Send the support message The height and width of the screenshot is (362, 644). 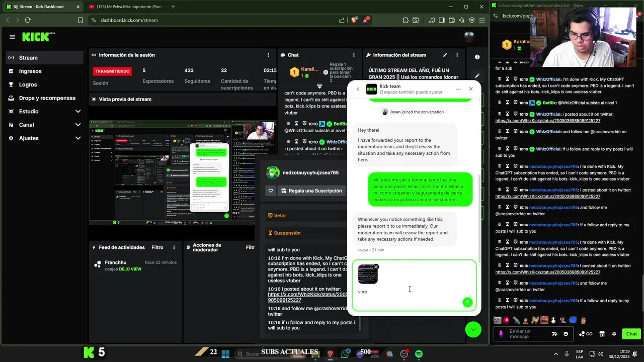(x=467, y=302)
